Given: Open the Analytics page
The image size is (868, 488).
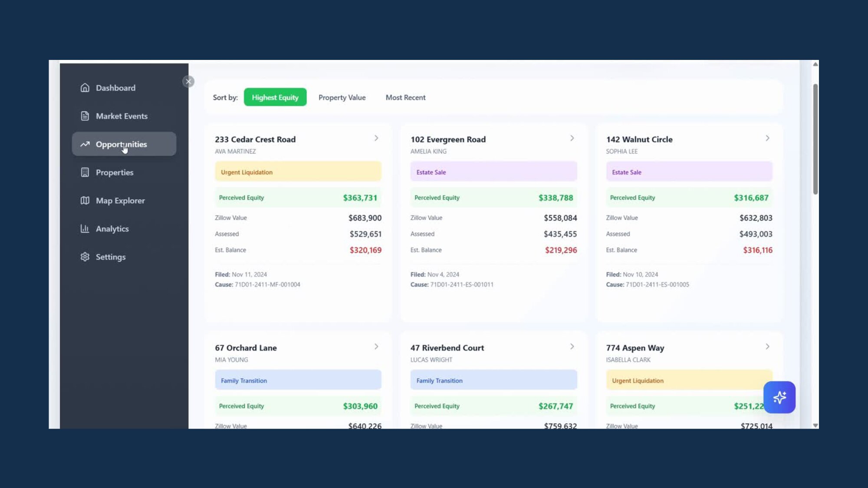Looking at the screenshot, I should coord(124,229).
